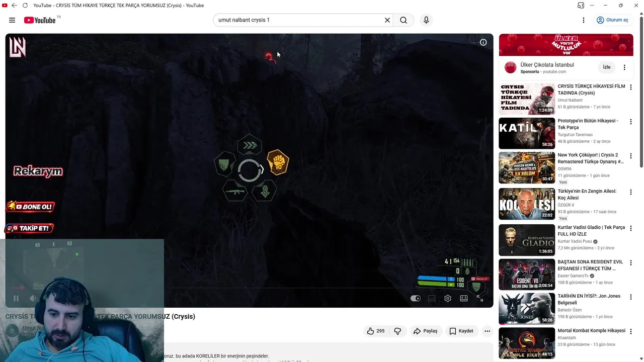Clear the search box with X

(387, 20)
